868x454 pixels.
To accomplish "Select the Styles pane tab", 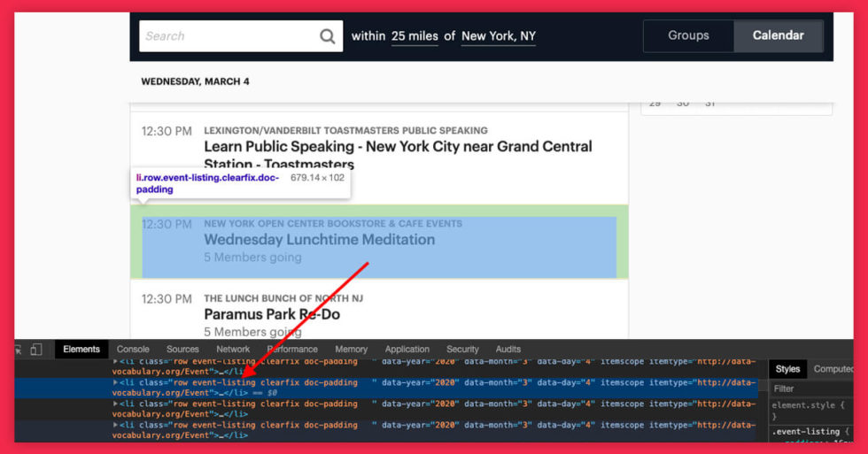I will tap(787, 369).
